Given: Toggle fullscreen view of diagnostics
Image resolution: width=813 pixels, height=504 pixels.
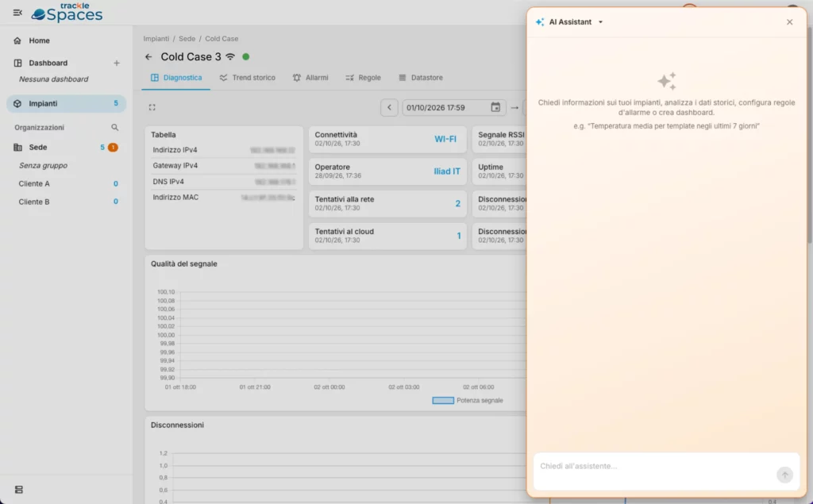Looking at the screenshot, I should click(x=152, y=107).
